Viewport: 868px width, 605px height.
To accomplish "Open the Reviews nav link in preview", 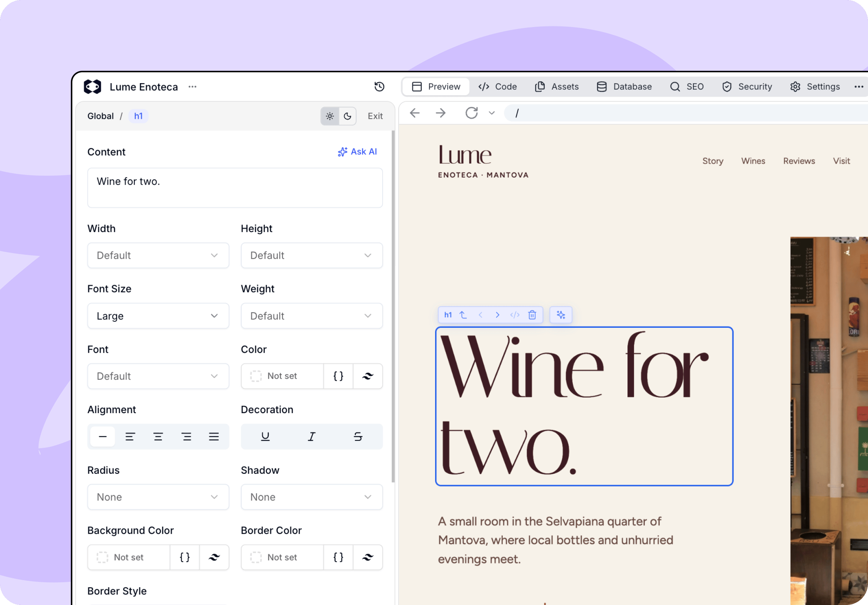I will tap(799, 161).
